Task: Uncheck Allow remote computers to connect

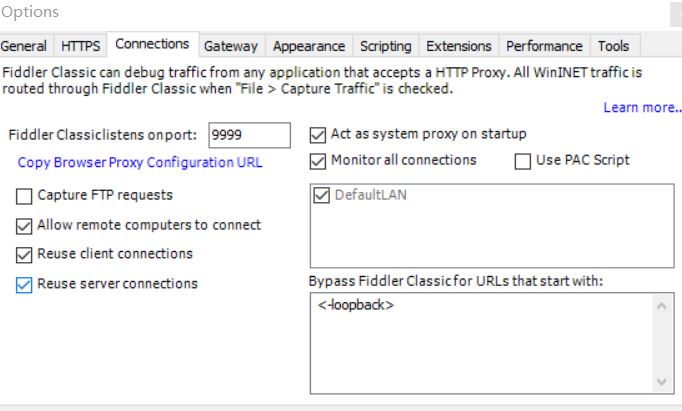Action: click(25, 225)
